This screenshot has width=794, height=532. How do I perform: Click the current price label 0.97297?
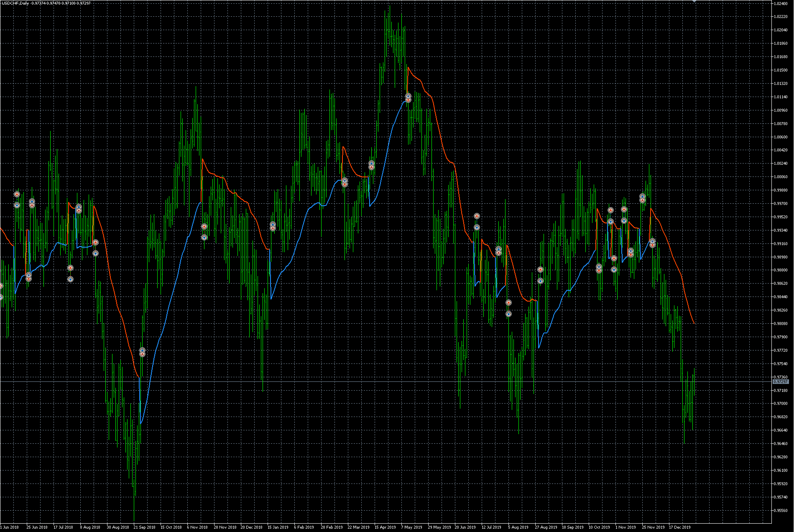[780, 382]
